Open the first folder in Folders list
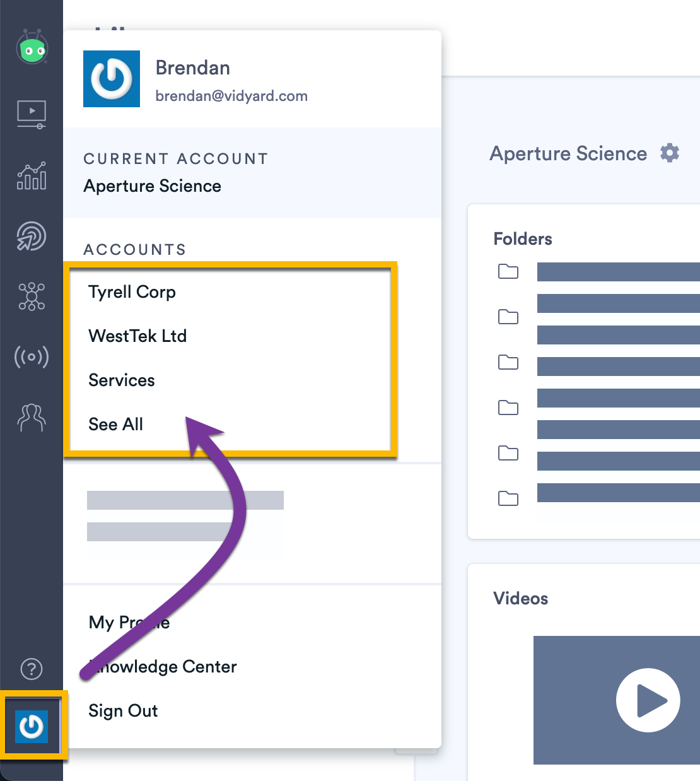 [508, 272]
